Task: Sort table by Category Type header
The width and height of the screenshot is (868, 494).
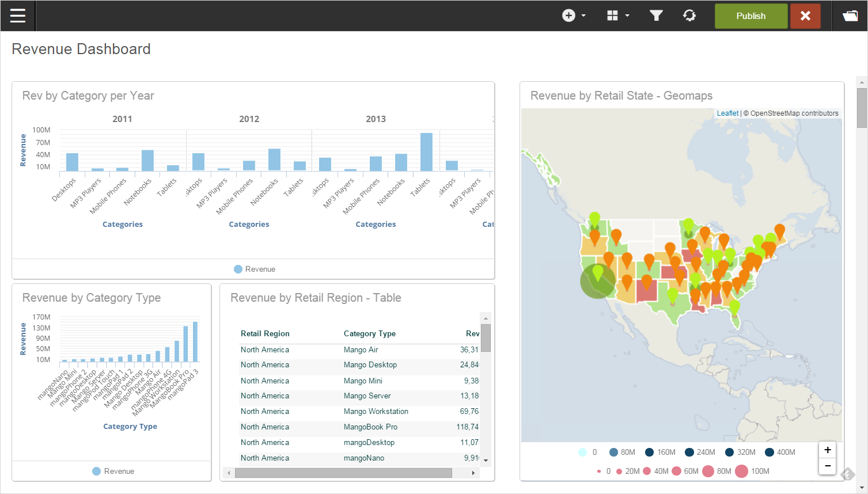Action: coord(369,333)
